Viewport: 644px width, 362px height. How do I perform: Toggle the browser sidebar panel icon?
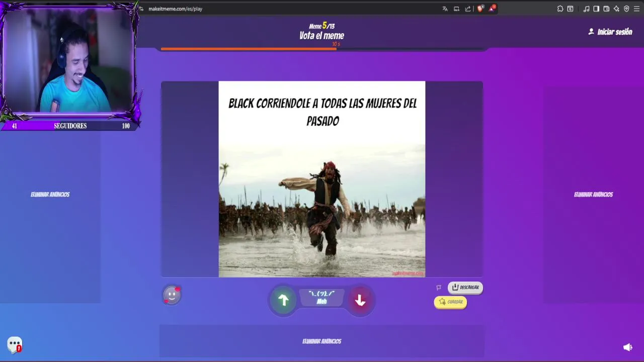[x=596, y=9]
